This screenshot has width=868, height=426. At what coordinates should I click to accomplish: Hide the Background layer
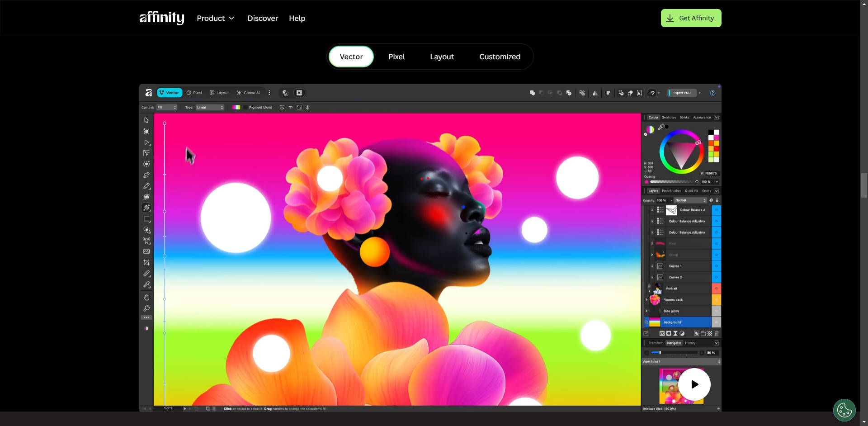point(716,322)
